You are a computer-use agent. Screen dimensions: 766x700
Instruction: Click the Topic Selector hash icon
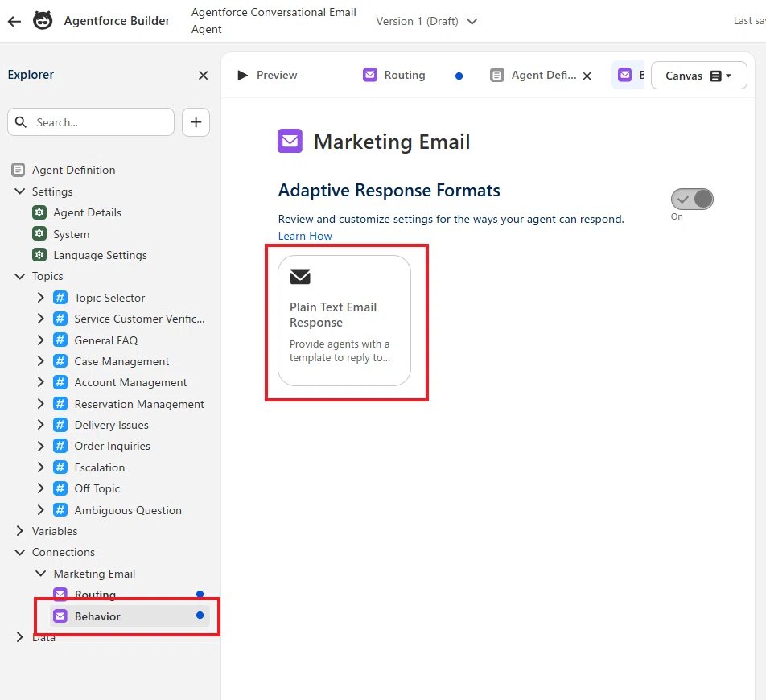pyautogui.click(x=60, y=298)
